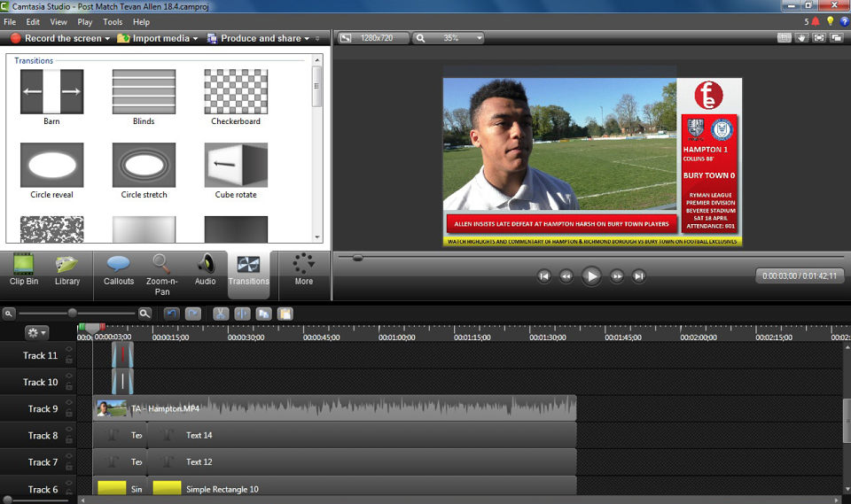Screen dimensions: 851x504
Task: Click the Cut scissors icon on timeline toolbar
Action: [221, 314]
